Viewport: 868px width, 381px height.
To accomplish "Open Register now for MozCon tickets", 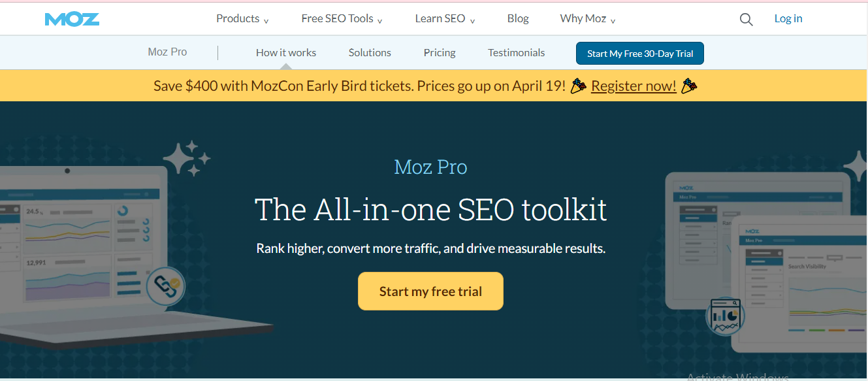I will tap(634, 86).
